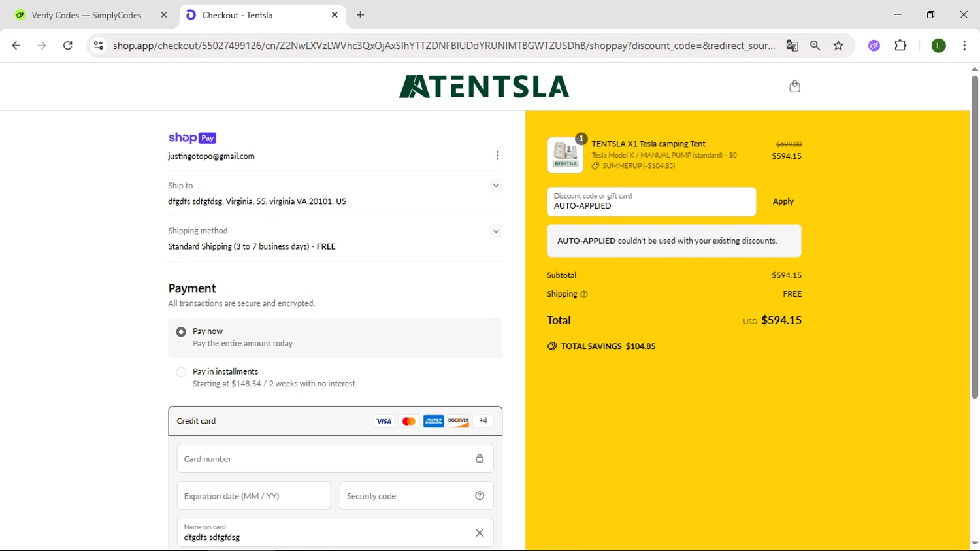Viewport: 980px width, 551px height.
Task: Click the scrollbar down arrow
Action: pyautogui.click(x=974, y=543)
